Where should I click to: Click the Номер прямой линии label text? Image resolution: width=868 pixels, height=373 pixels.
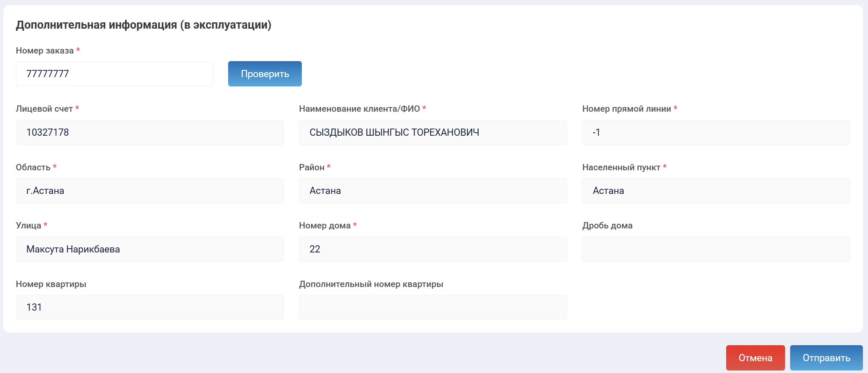point(626,109)
